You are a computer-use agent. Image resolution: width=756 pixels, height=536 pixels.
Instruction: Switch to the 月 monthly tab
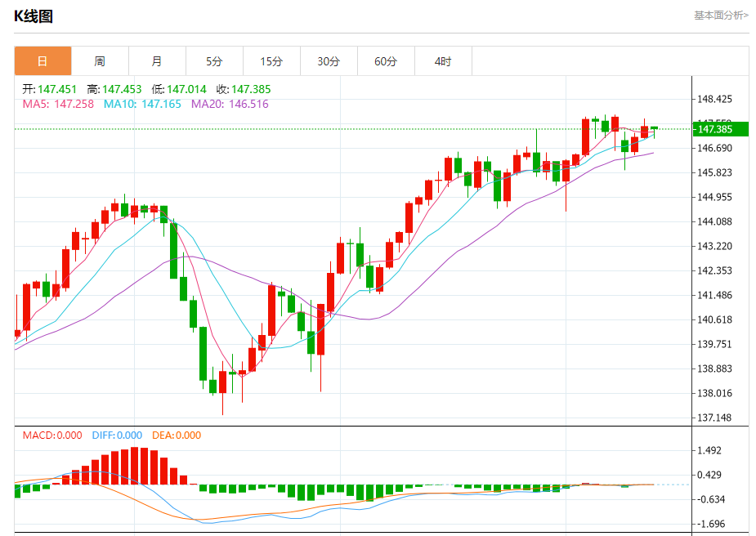click(157, 61)
